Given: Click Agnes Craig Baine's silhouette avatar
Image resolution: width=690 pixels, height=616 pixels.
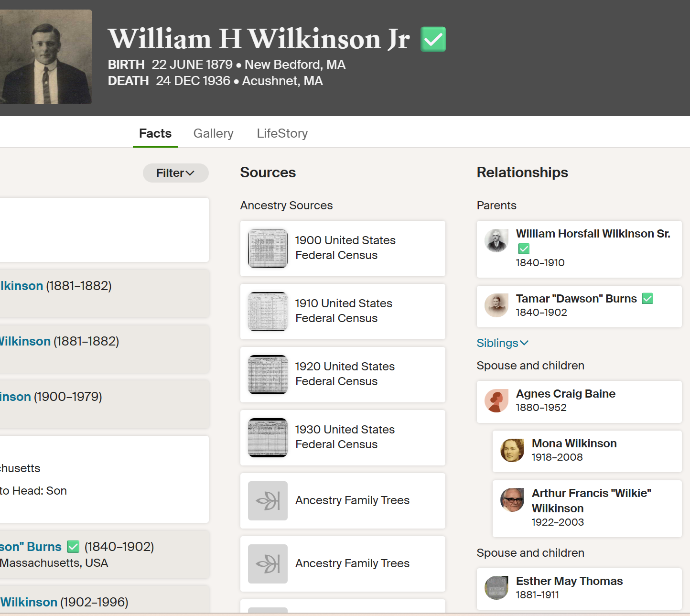Looking at the screenshot, I should [496, 400].
